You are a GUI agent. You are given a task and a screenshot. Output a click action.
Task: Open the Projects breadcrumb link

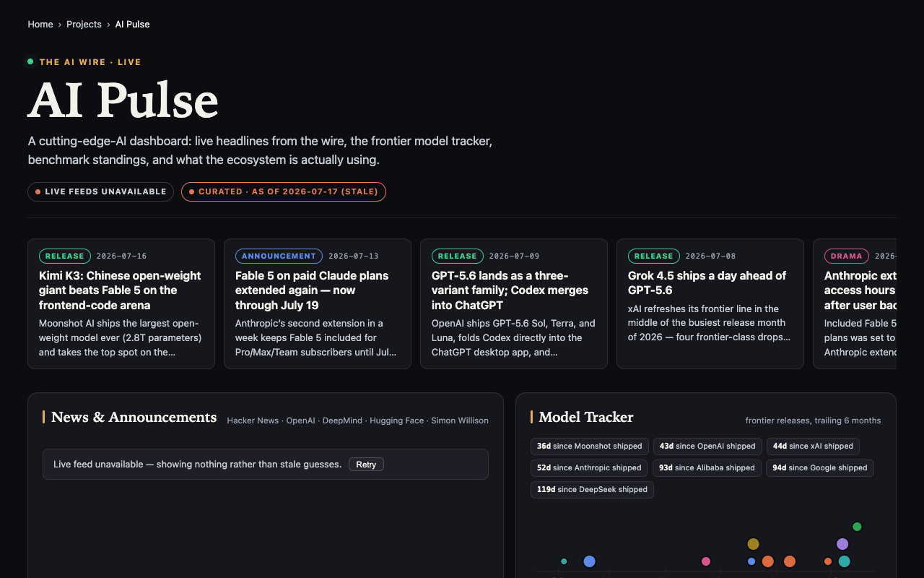click(x=84, y=24)
